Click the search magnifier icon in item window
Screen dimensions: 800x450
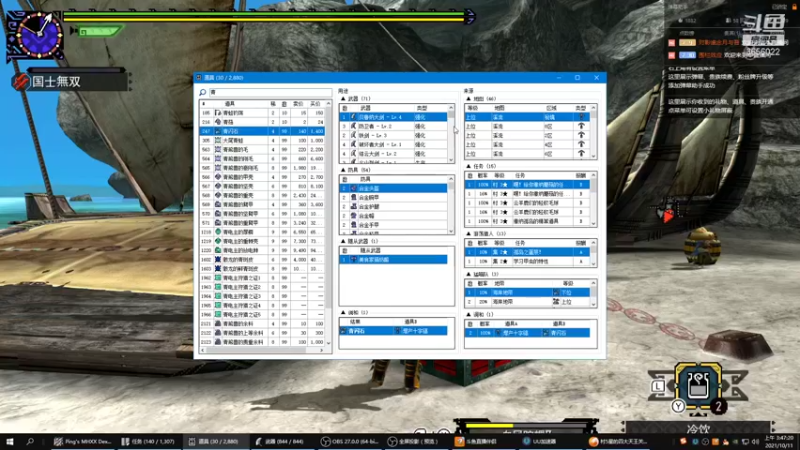pos(203,92)
